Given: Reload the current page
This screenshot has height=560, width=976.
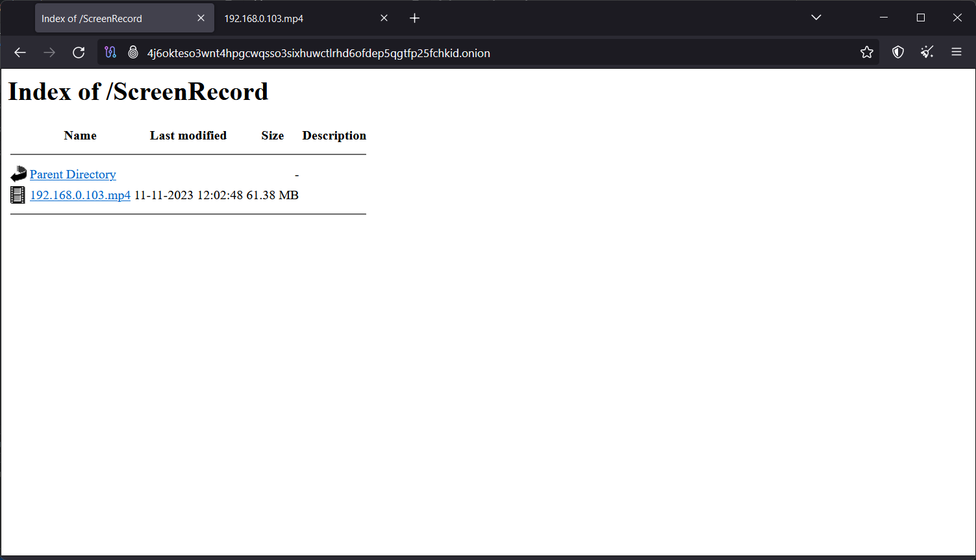Looking at the screenshot, I should pos(79,53).
